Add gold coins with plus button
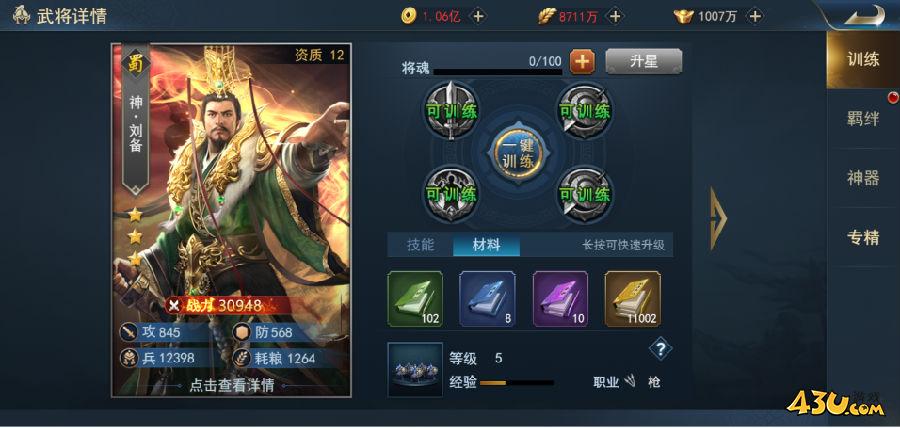Image resolution: width=900 pixels, height=428 pixels. click(477, 16)
